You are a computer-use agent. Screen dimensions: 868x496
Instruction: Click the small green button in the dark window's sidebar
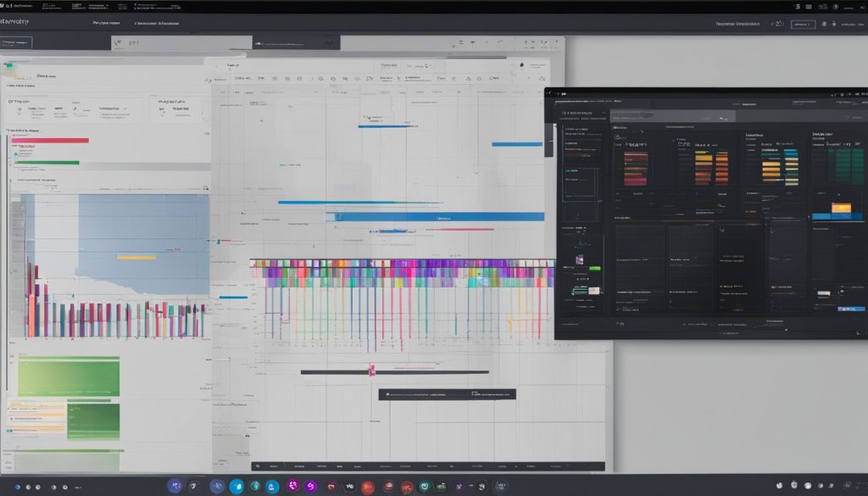pos(594,269)
